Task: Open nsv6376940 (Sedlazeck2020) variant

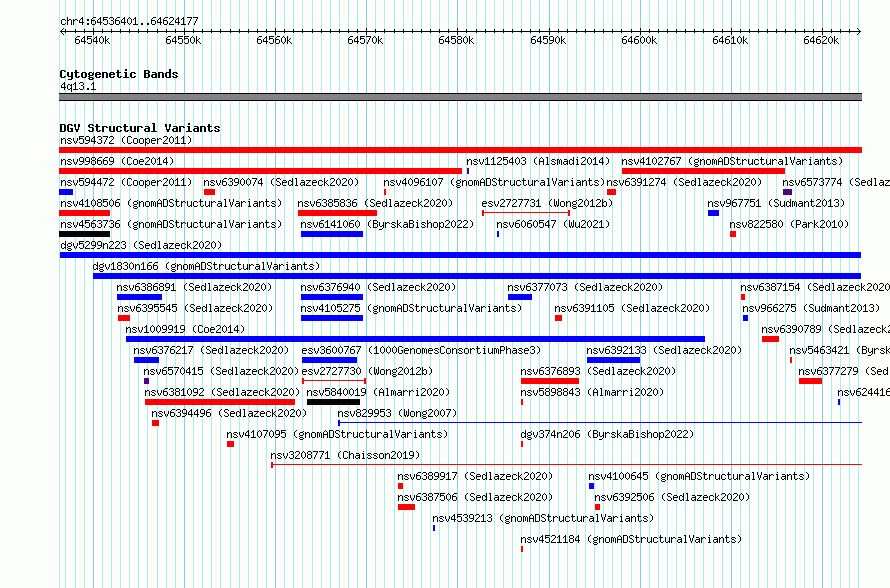Action: click(x=378, y=287)
